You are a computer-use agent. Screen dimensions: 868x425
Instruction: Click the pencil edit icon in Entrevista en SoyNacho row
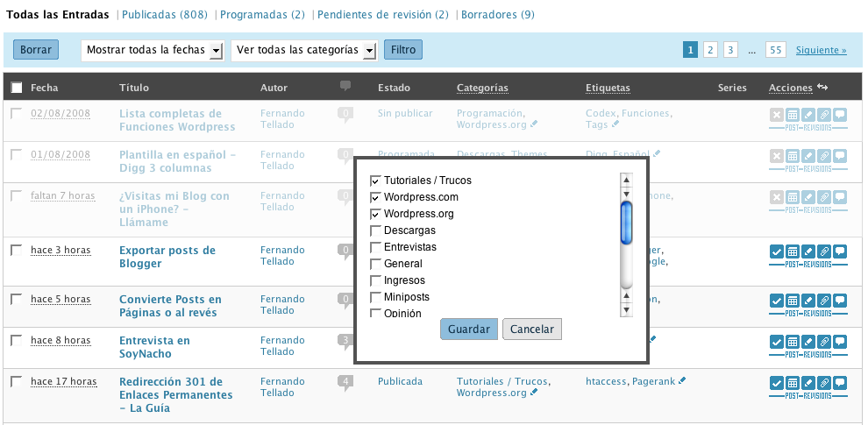coord(808,342)
